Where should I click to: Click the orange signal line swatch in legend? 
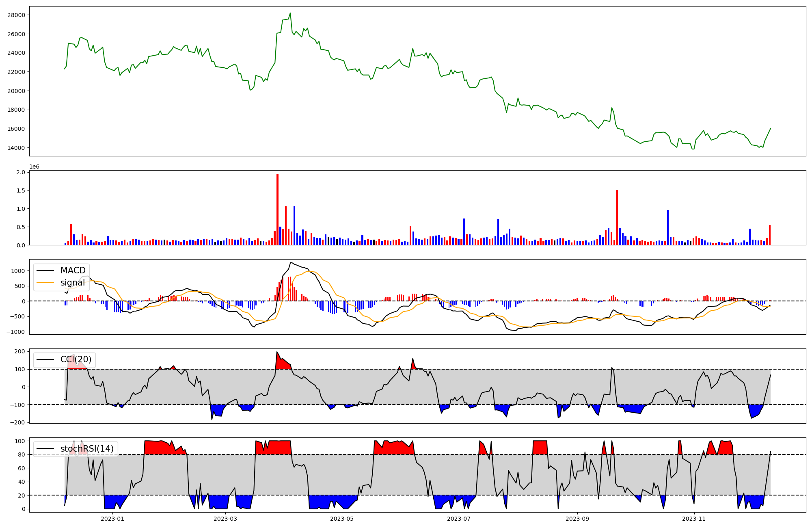point(45,283)
